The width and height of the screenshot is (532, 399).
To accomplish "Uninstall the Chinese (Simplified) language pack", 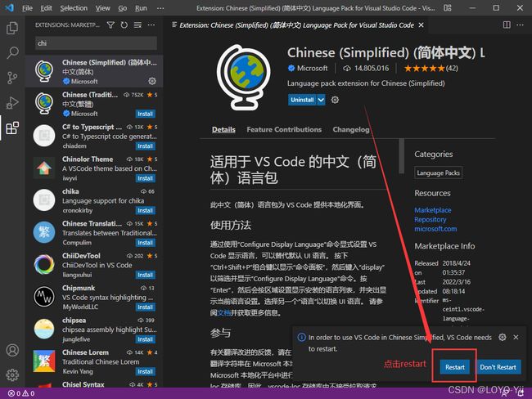I will coord(302,100).
